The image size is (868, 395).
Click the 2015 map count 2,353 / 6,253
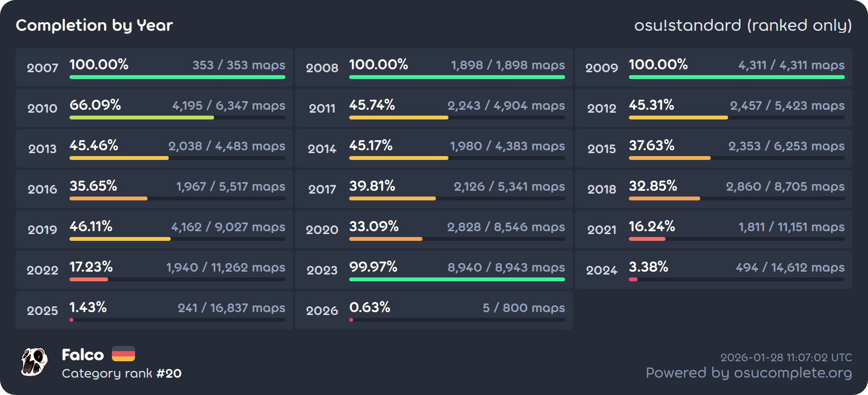point(786,146)
